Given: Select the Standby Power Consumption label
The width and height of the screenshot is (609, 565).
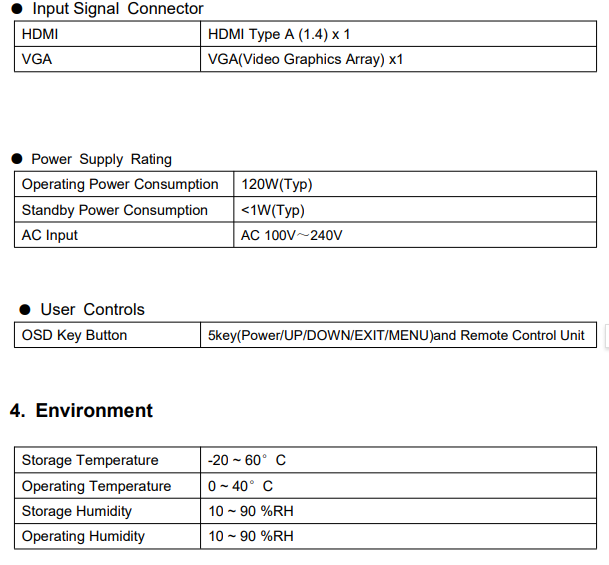Looking at the screenshot, I should click(x=114, y=210).
